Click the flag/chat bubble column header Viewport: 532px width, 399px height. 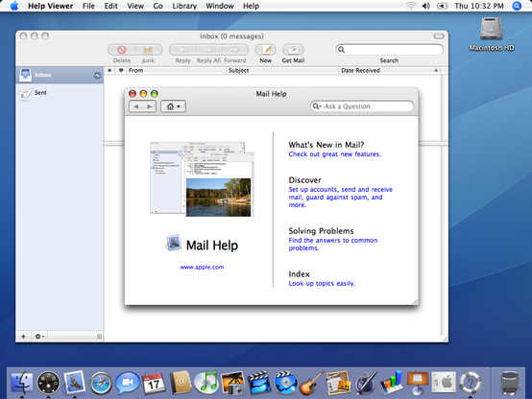(x=121, y=71)
